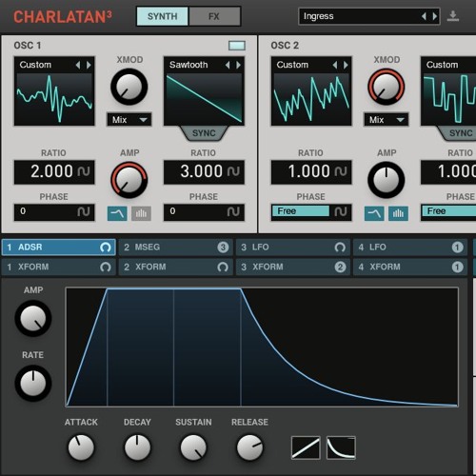This screenshot has width=476, height=476.
Task: Select next waveform for OSC 2 Custom
Action: click(346, 65)
